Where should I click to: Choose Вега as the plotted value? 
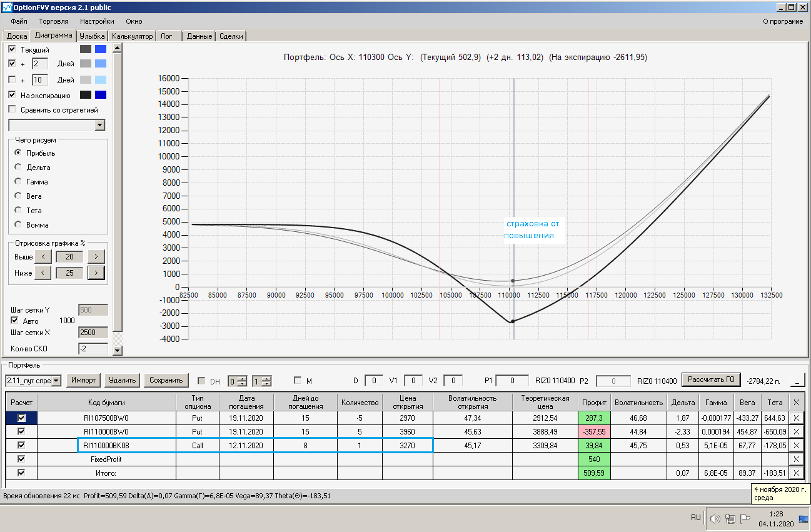pyautogui.click(x=18, y=196)
